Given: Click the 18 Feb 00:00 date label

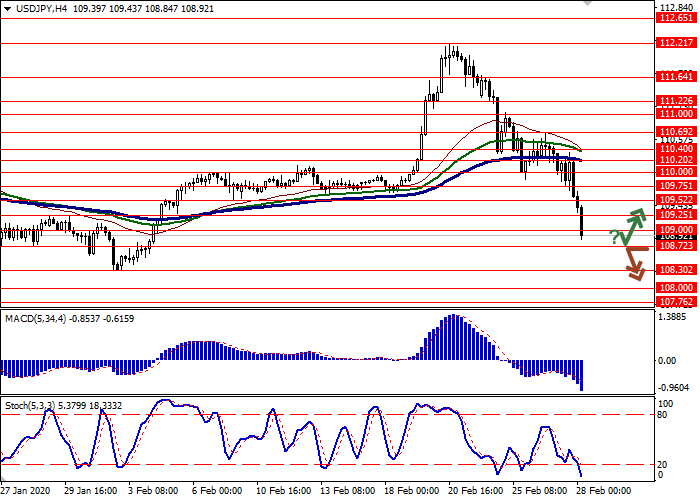Looking at the screenshot, I should tap(414, 492).
